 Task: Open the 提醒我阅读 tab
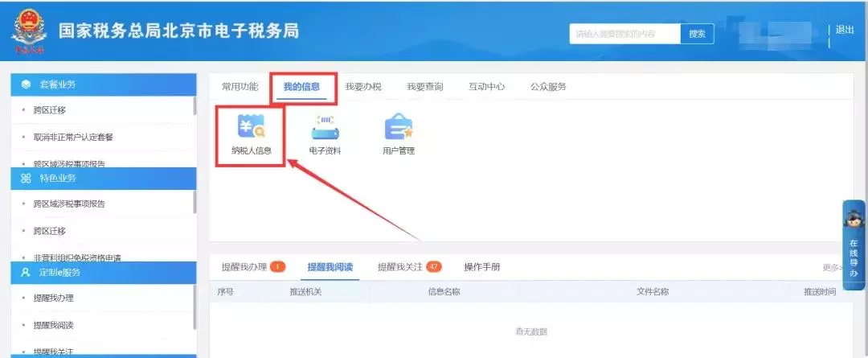pyautogui.click(x=330, y=267)
